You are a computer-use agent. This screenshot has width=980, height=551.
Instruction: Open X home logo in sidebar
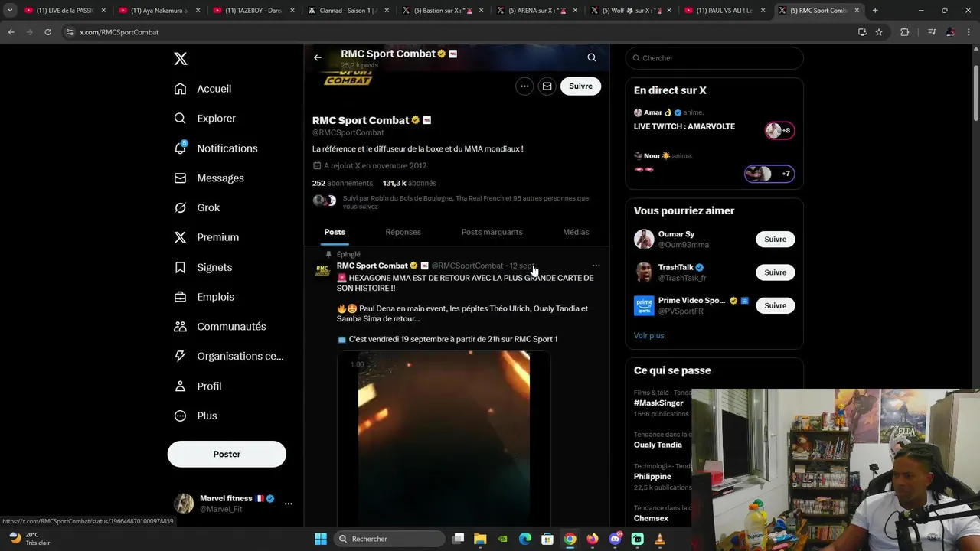click(x=181, y=59)
